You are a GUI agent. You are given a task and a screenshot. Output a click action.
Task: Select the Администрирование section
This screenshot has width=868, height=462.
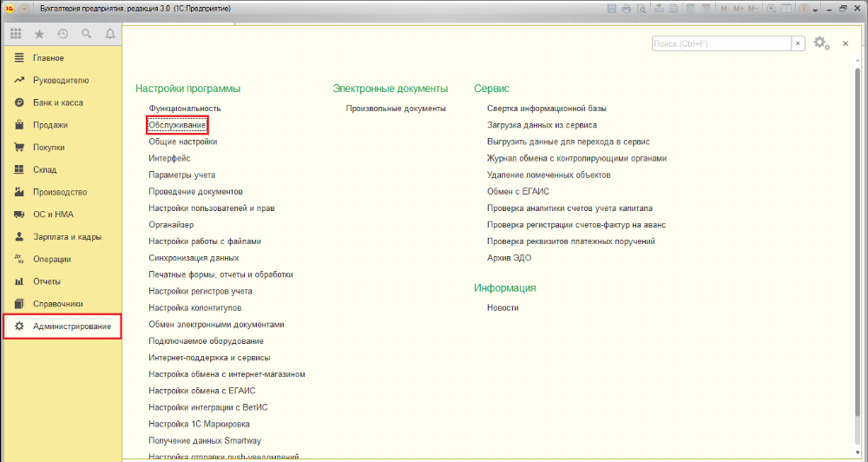click(62, 327)
